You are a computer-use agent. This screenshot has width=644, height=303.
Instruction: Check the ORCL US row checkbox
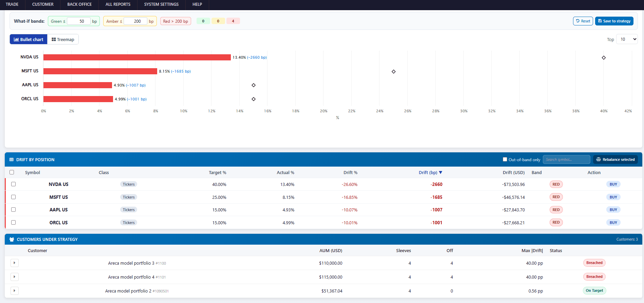point(14,223)
